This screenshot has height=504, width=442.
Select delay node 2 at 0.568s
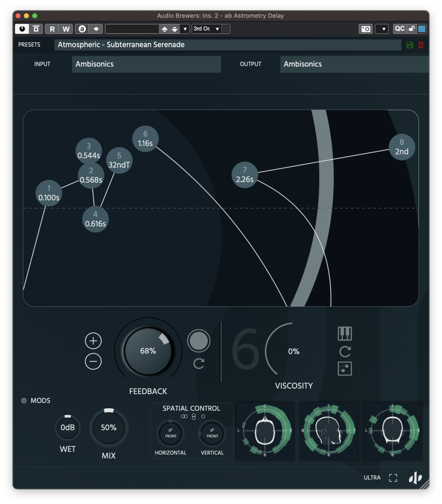(91, 175)
